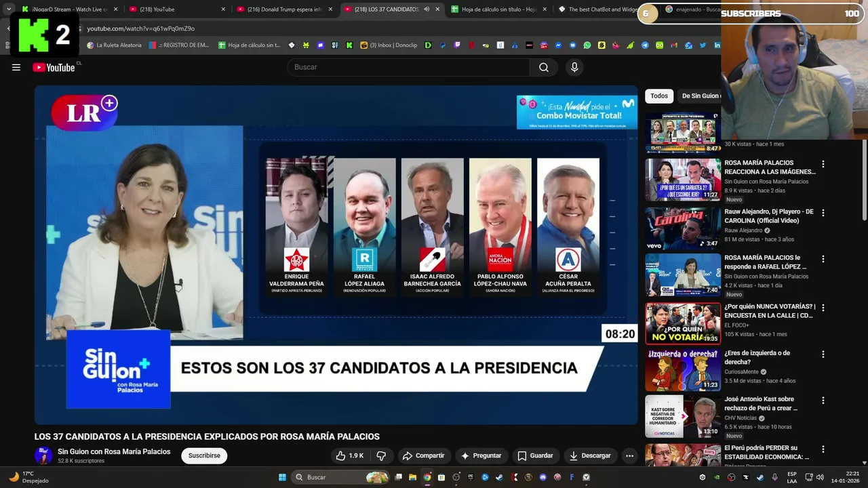
Task: Click the ¿Por quién NUNCA VOTARÍAS? title
Action: [770, 311]
